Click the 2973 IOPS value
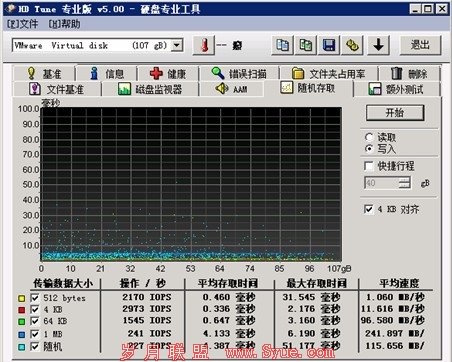The width and height of the screenshot is (452, 362). (x=147, y=309)
